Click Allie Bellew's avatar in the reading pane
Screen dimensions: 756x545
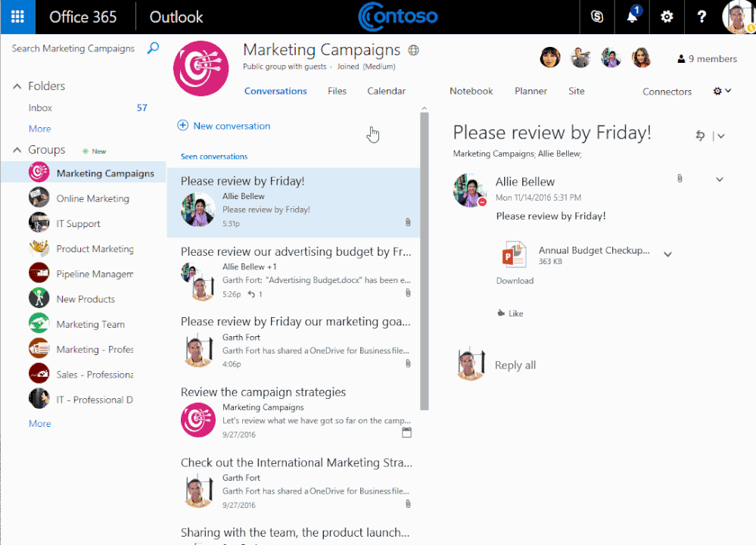(x=470, y=190)
